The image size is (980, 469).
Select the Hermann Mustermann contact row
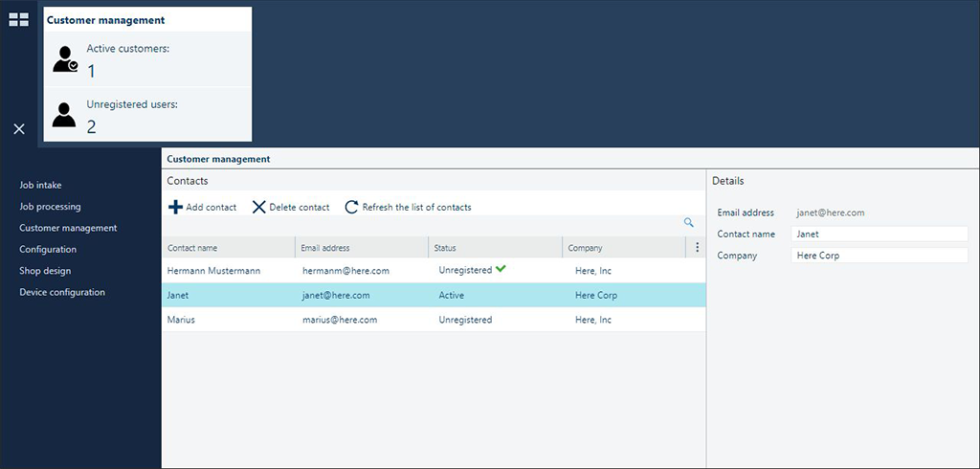click(x=434, y=271)
